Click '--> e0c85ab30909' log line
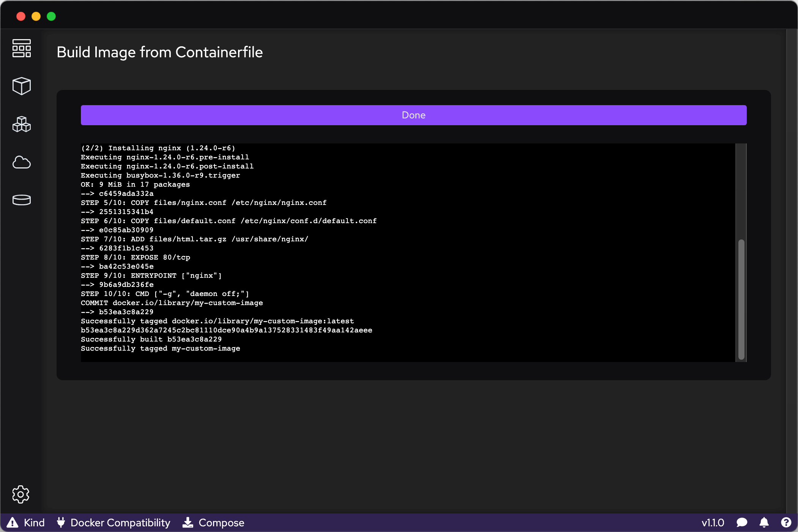The image size is (798, 532). [117, 230]
